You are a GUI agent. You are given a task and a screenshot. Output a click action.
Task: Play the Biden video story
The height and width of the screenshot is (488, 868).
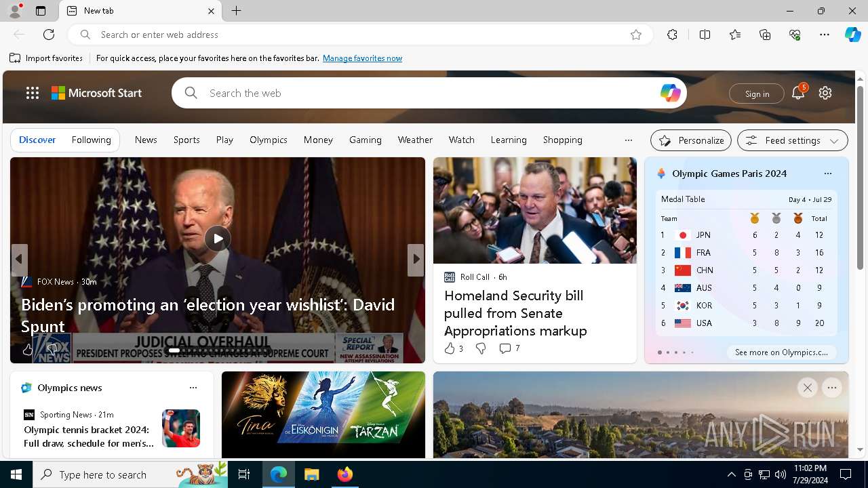[218, 239]
